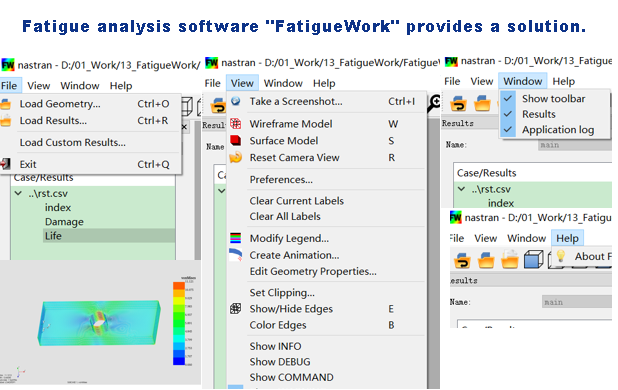This screenshot has height=390, width=618.
Task: Click the Wireframe Model red grid icon
Action: [236, 124]
